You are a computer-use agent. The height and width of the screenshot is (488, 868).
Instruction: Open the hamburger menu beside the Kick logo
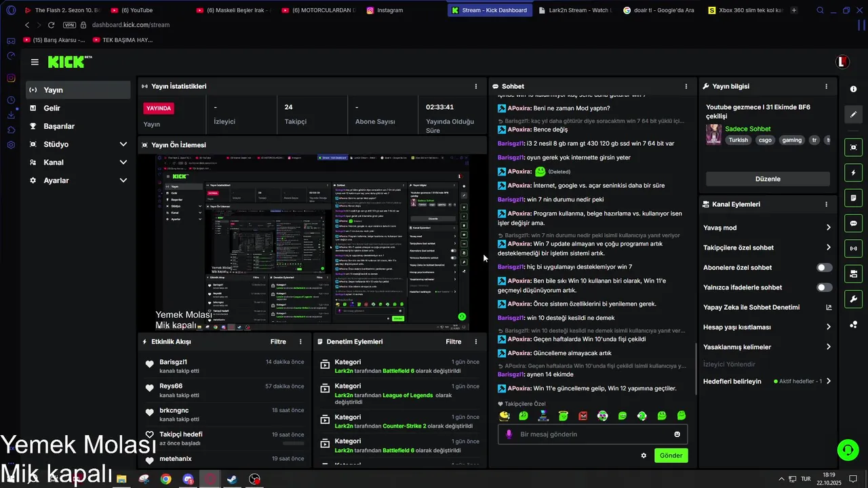pyautogui.click(x=35, y=62)
